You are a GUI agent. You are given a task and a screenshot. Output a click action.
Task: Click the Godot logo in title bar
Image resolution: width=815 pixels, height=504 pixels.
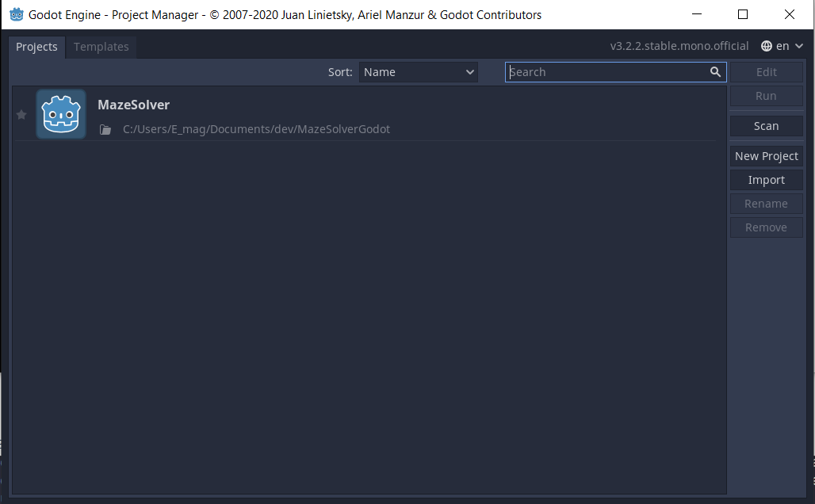click(x=16, y=14)
